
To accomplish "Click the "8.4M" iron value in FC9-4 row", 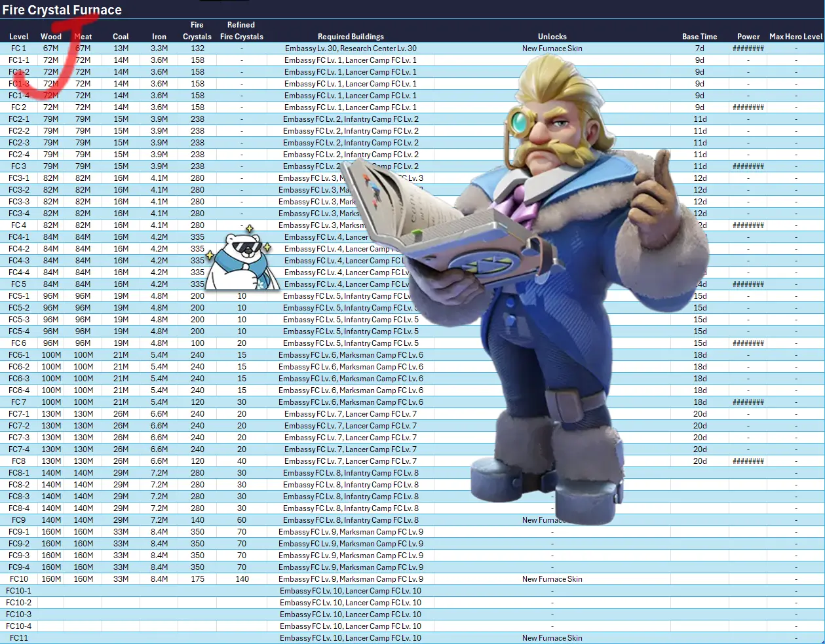I will pos(159,567).
